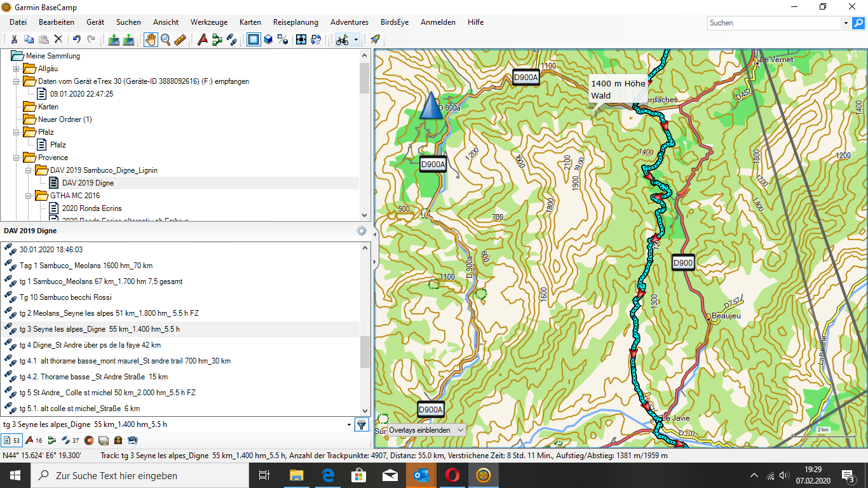Click the blue triangle waypoint on map
The height and width of the screenshot is (488, 868).
click(431, 105)
